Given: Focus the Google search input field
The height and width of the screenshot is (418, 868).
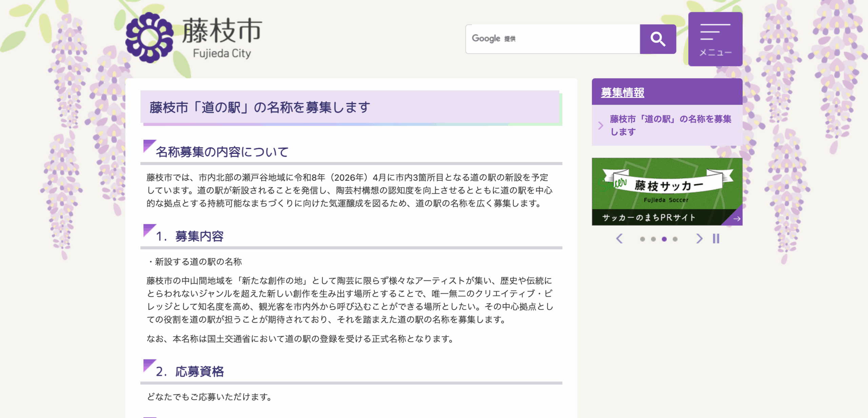Looking at the screenshot, I should (x=553, y=39).
